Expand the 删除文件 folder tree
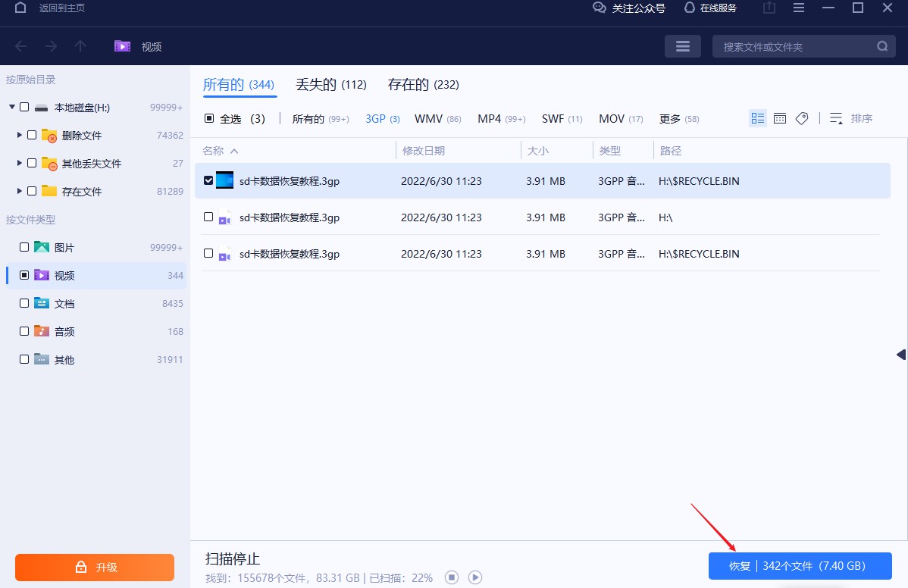 [x=19, y=135]
